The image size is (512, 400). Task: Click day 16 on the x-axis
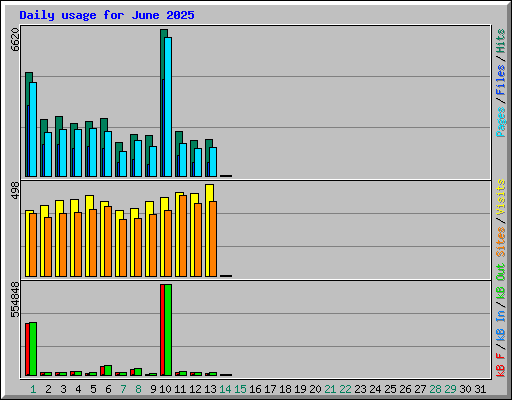point(255,389)
